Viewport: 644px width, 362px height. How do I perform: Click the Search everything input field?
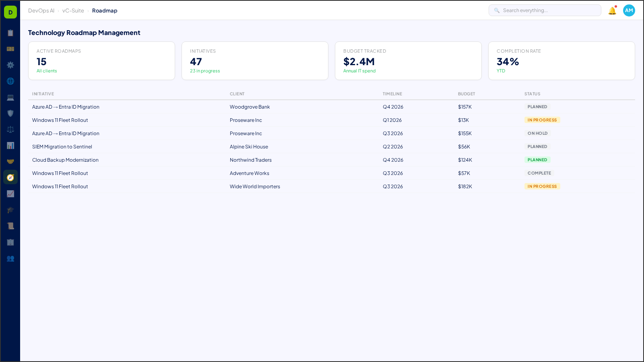click(x=545, y=10)
